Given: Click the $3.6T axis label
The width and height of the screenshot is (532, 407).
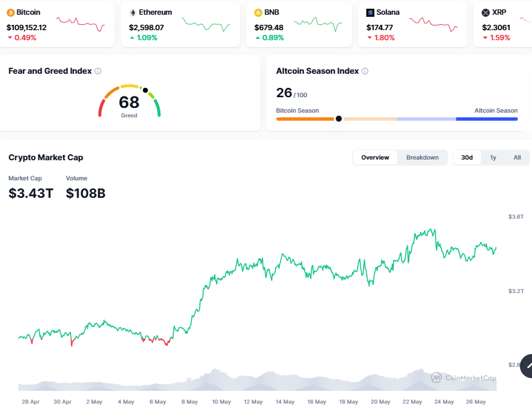Looking at the screenshot, I should (516, 217).
